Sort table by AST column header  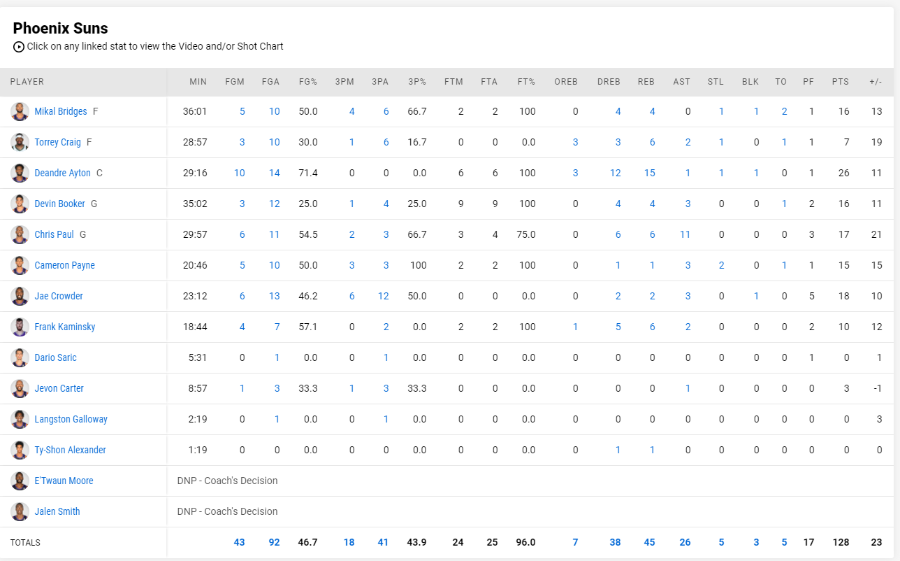click(682, 82)
